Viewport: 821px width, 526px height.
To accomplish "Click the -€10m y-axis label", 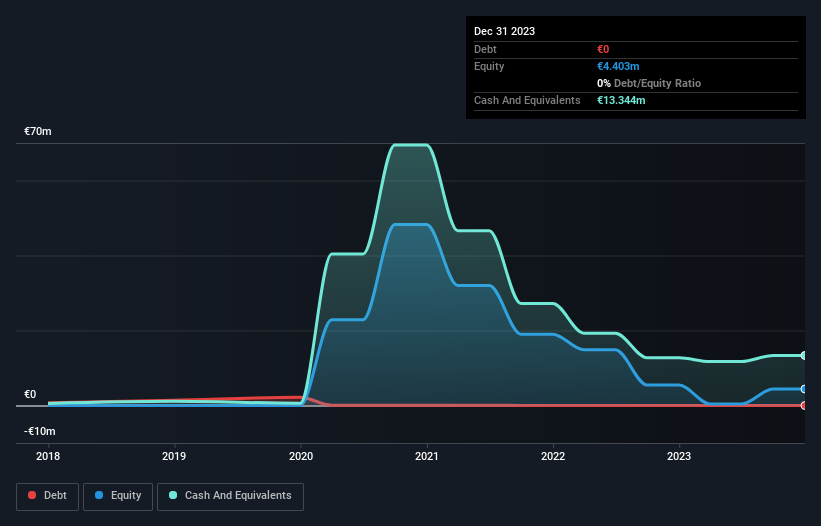I will coord(40,431).
